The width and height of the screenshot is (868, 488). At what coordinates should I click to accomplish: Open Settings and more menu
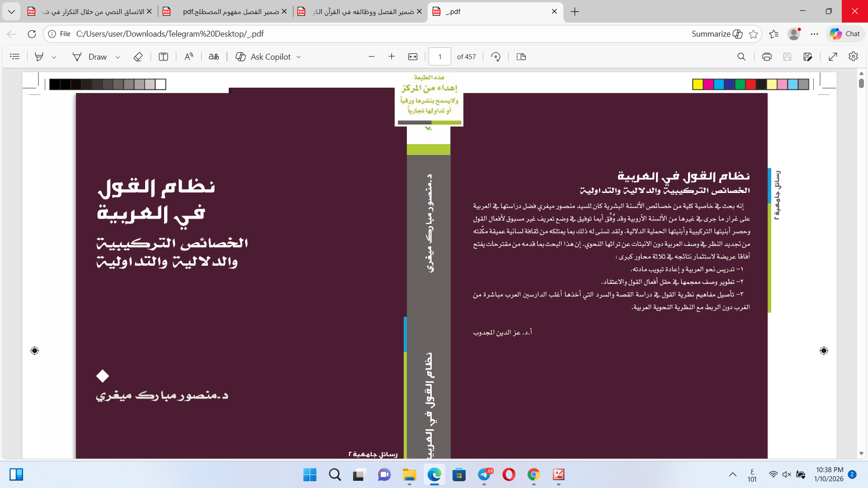tap(814, 34)
